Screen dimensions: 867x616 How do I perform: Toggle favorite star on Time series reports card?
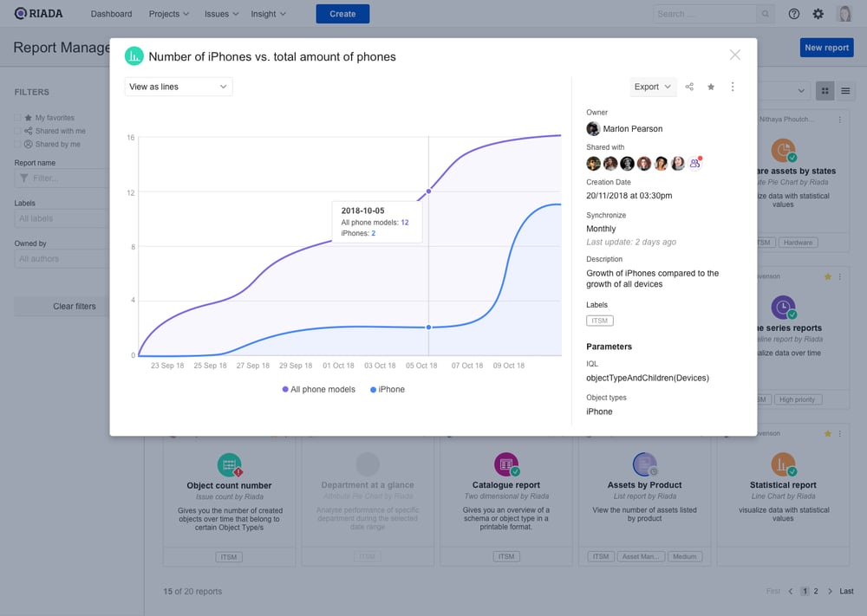828,276
